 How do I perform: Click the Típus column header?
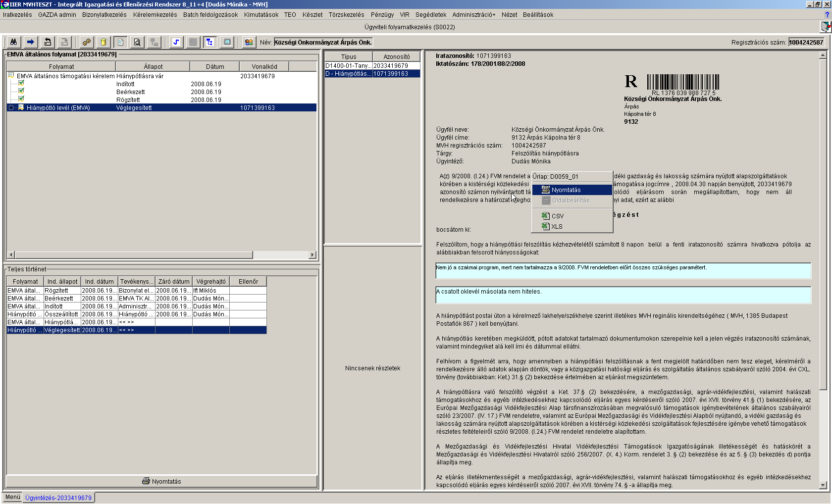coord(349,57)
